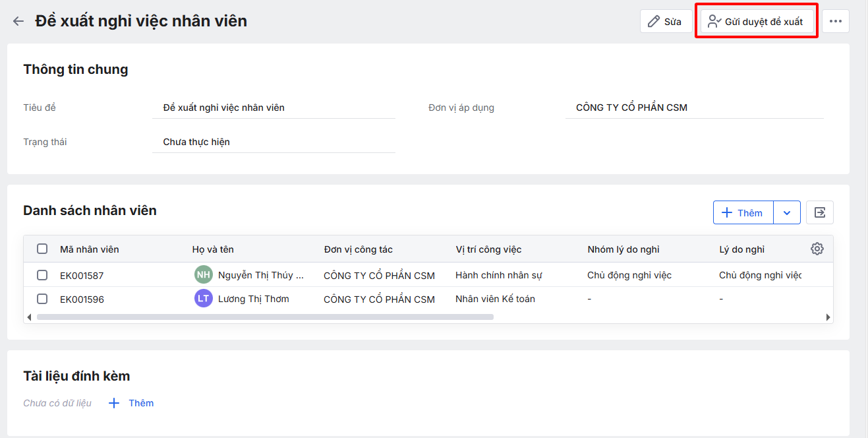Check the box for employee EK001587
Image resolution: width=868 pixels, height=438 pixels.
point(42,275)
